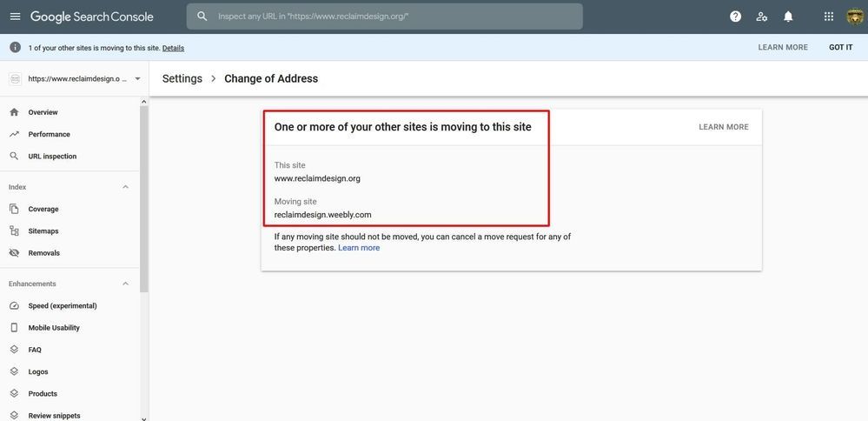
Task: Open Google apps grid icon
Action: pos(829,17)
